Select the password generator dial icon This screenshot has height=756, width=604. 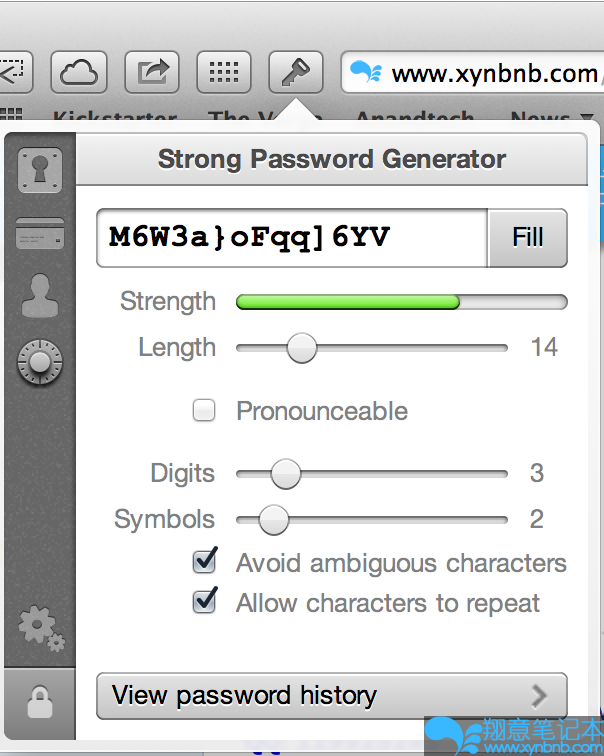click(x=40, y=362)
